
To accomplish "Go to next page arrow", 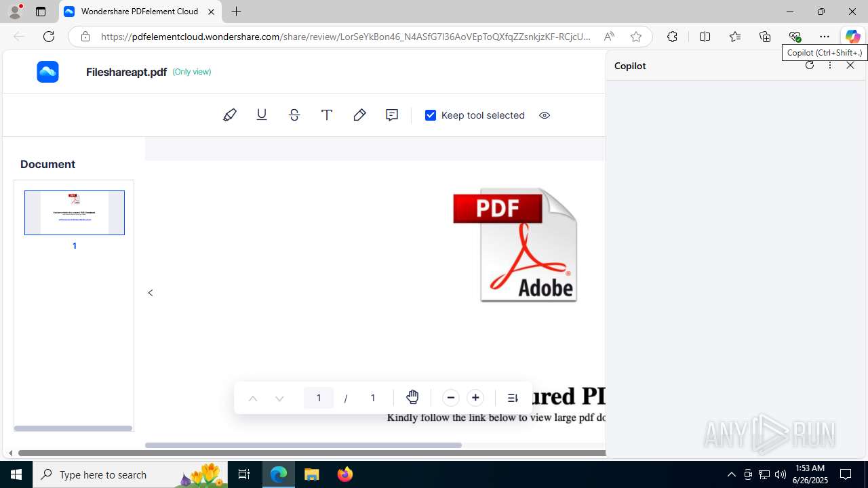I will [x=279, y=399].
